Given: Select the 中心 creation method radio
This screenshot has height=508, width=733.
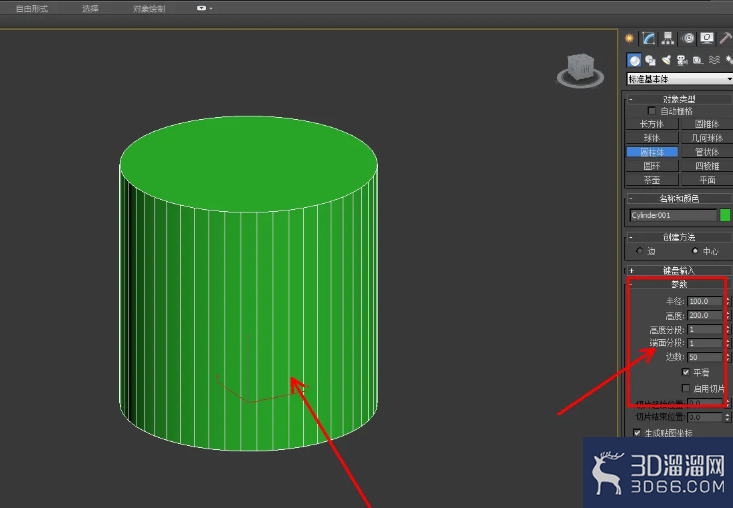Looking at the screenshot, I should [695, 251].
